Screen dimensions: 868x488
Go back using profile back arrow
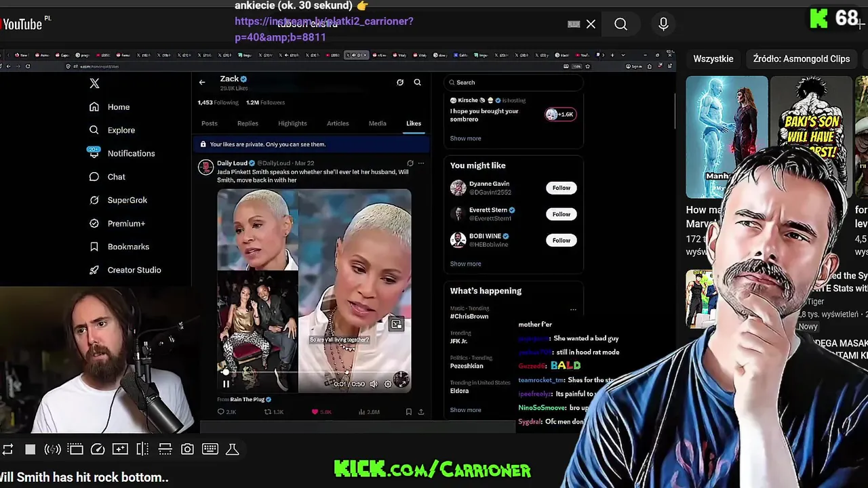(202, 83)
